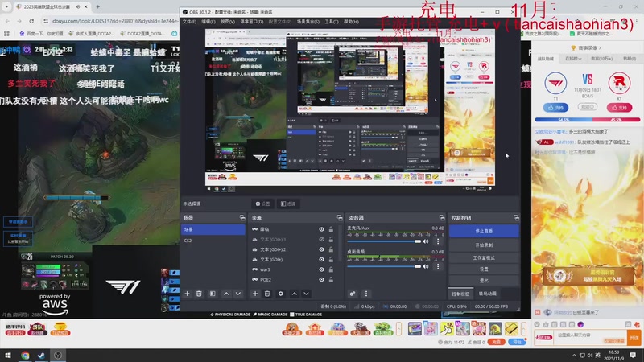Screen dimensions: 644x362
Task: Remove selected source with trash icon
Action: click(x=267, y=294)
